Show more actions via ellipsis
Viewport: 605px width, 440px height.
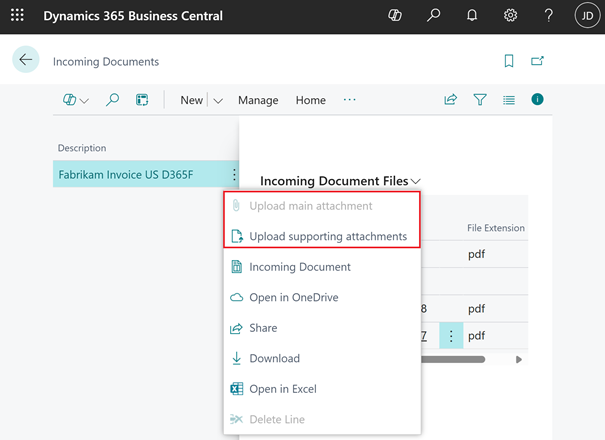[x=350, y=100]
